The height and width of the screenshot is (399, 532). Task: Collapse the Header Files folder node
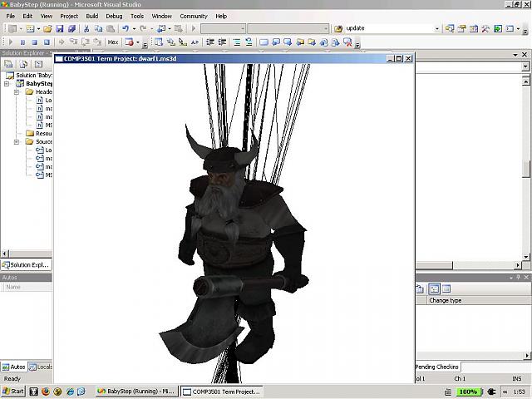pos(17,92)
